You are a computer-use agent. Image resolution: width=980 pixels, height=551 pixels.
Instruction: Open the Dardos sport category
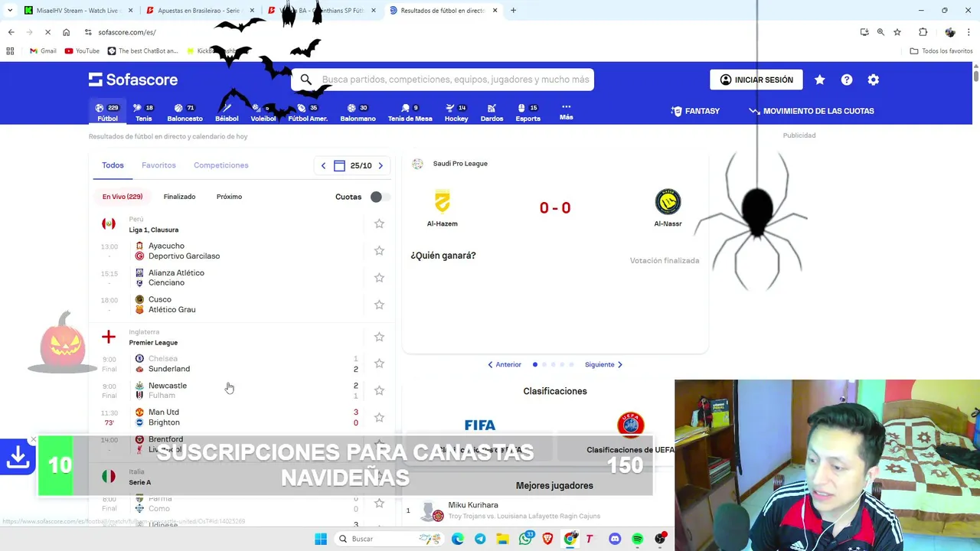tap(492, 112)
